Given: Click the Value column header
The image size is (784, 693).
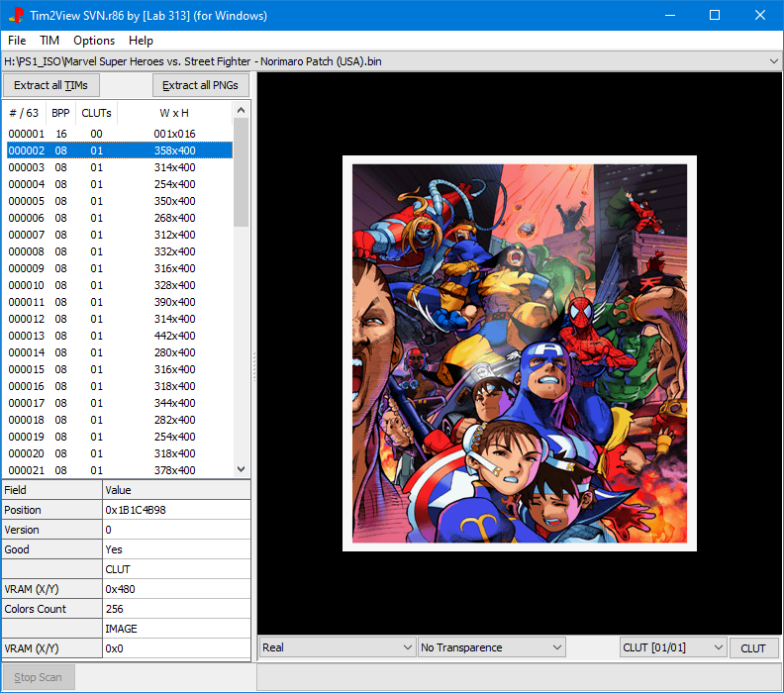Looking at the screenshot, I should click(x=176, y=490).
